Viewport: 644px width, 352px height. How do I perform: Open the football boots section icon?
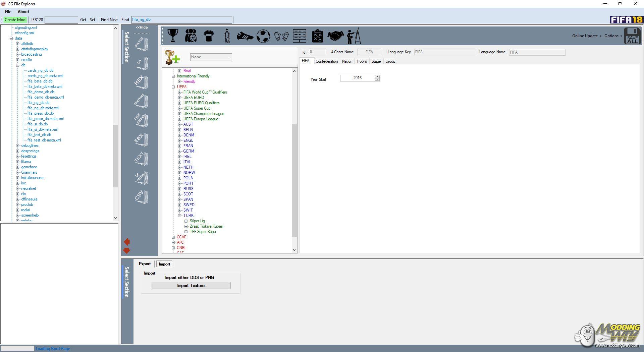point(245,36)
